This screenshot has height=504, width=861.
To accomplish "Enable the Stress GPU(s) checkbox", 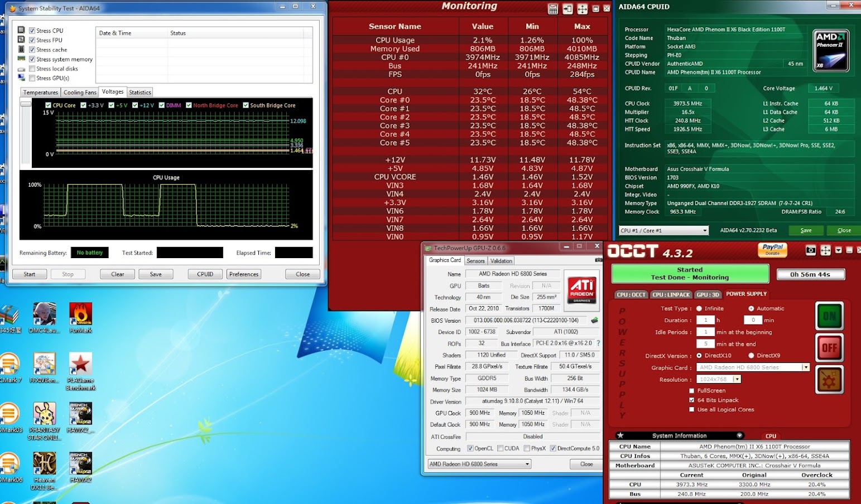I will click(32, 78).
